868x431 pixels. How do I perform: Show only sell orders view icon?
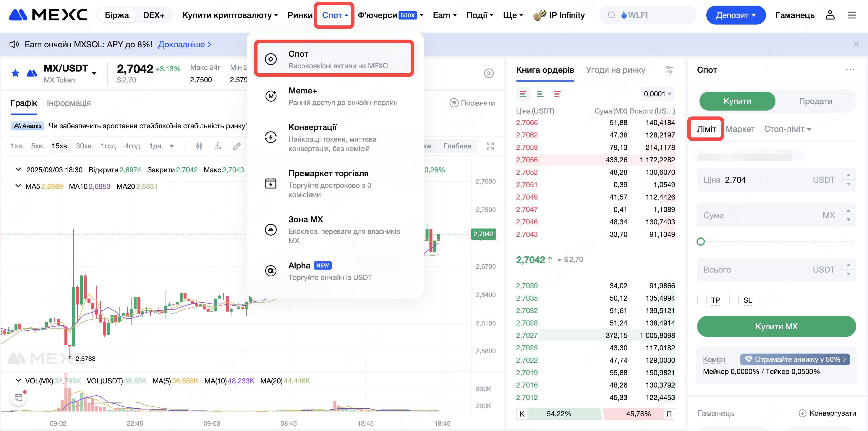[557, 94]
